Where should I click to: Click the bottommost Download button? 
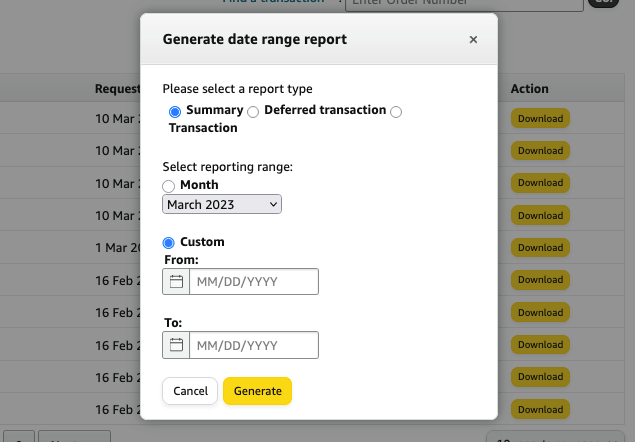point(540,410)
